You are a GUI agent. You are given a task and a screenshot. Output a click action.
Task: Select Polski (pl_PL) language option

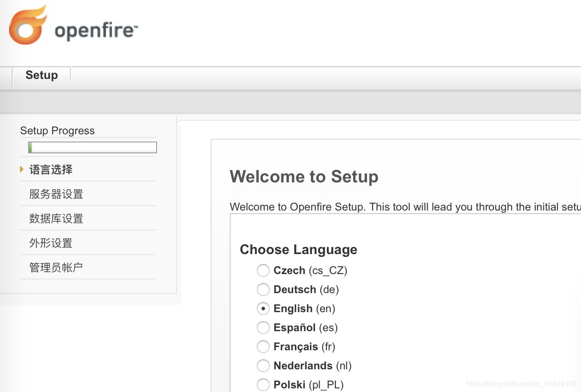click(263, 385)
